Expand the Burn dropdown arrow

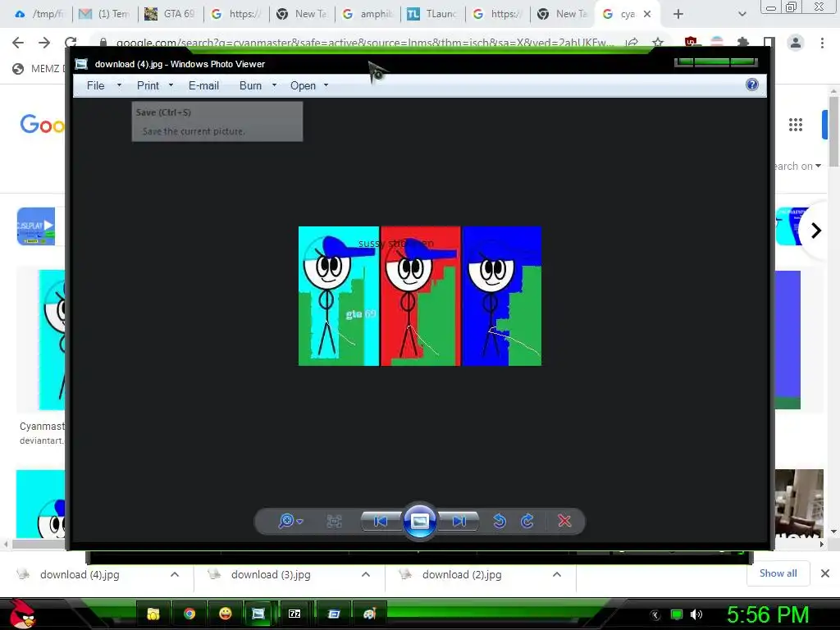(274, 85)
